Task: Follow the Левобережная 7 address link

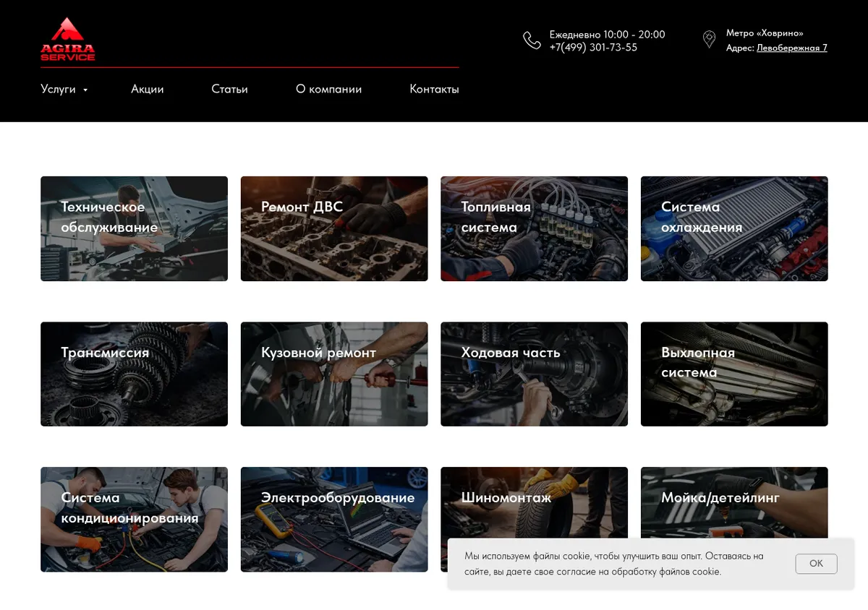Action: click(x=792, y=48)
